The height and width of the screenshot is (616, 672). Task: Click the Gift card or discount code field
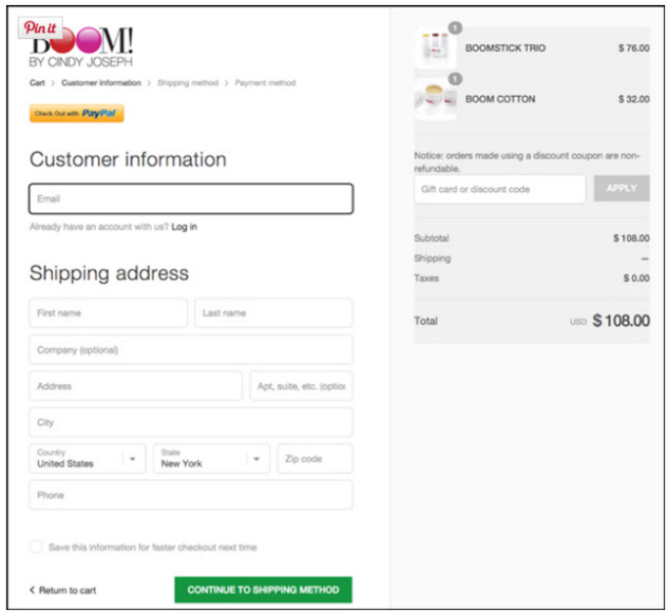pyautogui.click(x=500, y=189)
